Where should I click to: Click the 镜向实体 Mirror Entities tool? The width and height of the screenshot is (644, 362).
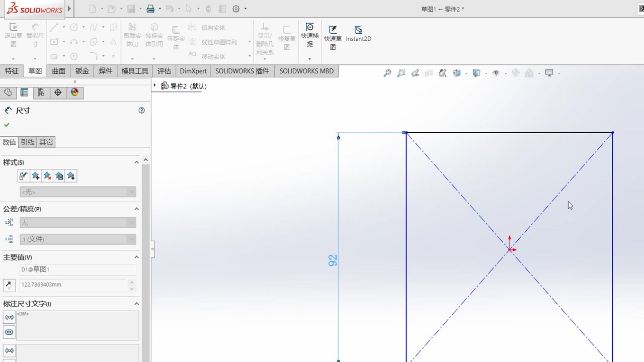coord(207,28)
